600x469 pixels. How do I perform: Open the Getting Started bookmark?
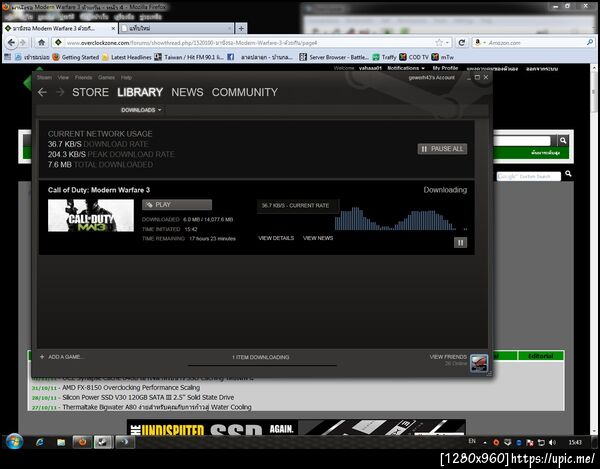tap(75, 57)
